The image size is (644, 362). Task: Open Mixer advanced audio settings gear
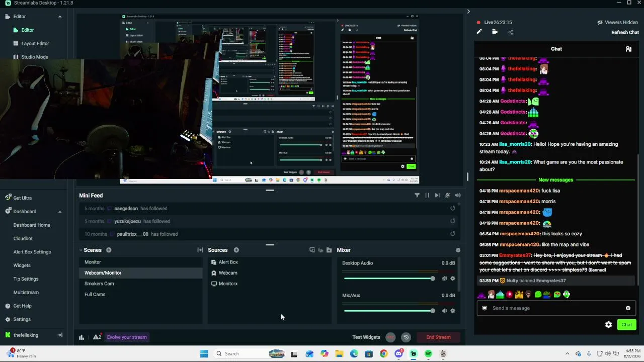tap(458, 250)
